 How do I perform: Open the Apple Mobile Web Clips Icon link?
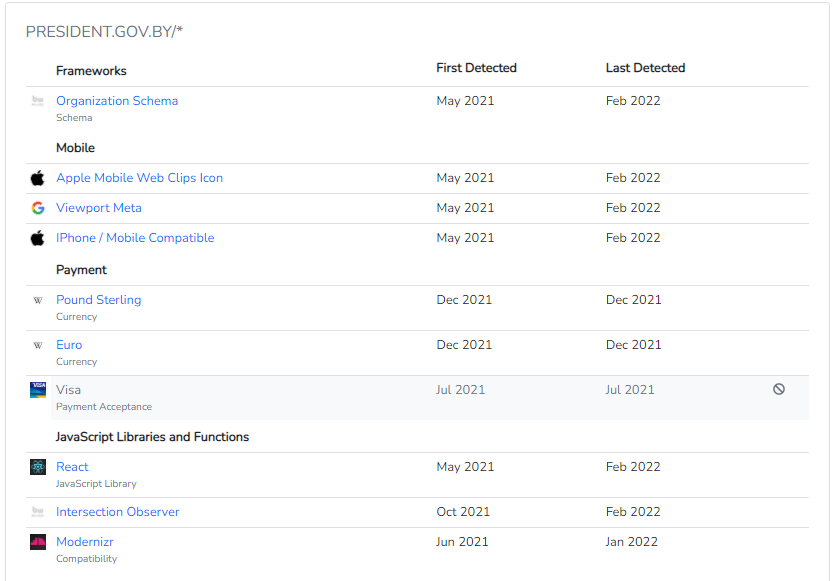click(x=139, y=178)
